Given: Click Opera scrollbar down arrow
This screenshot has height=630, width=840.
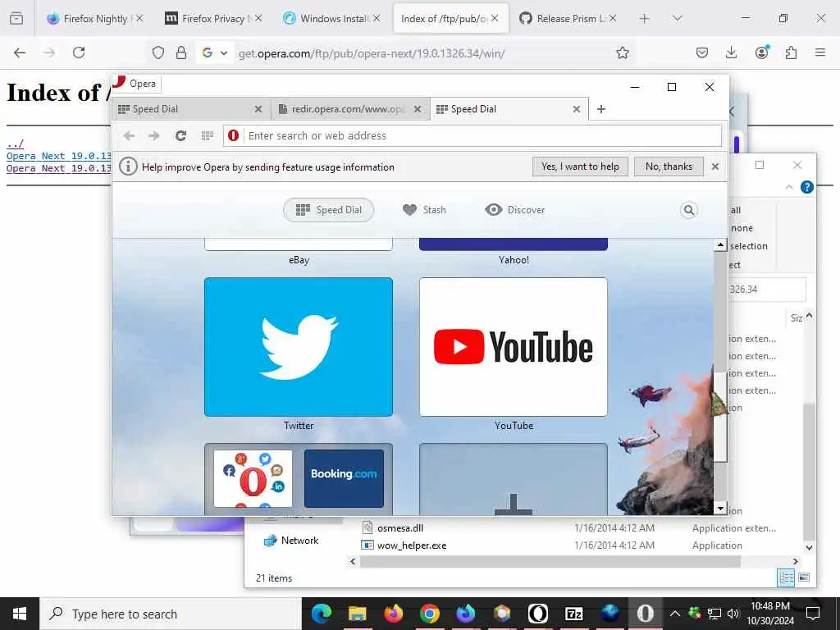Looking at the screenshot, I should tap(720, 508).
